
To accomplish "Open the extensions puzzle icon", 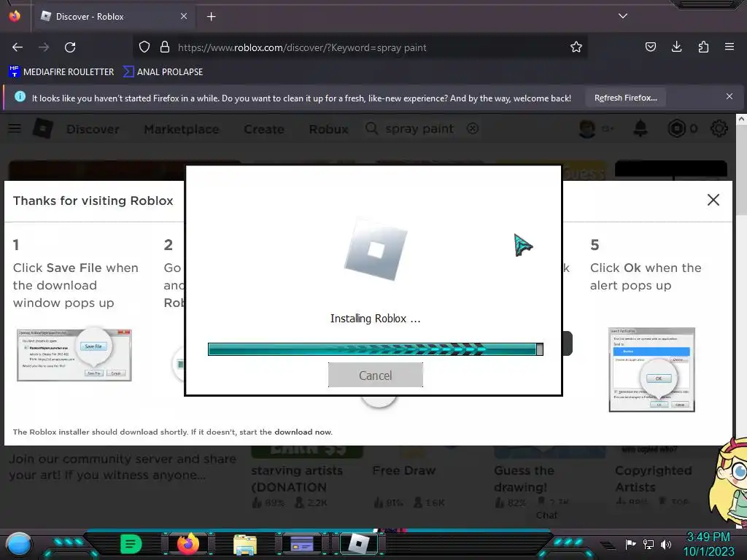I will tap(703, 47).
